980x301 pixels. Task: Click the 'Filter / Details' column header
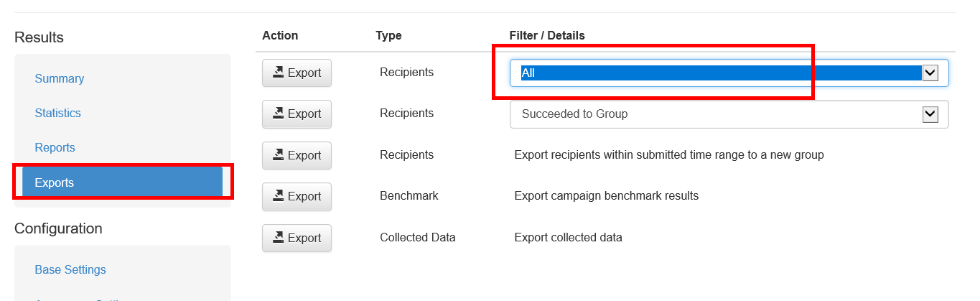coord(547,35)
